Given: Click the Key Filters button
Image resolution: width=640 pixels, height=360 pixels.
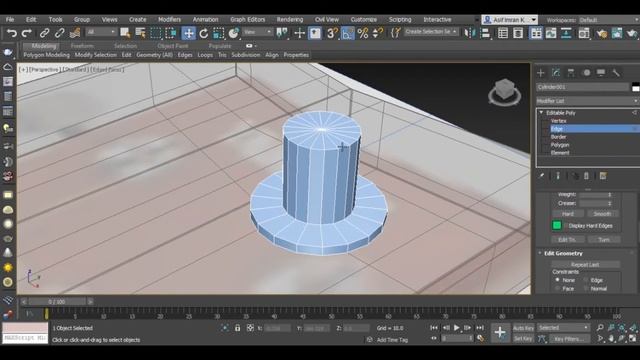Looking at the screenshot, I should pyautogui.click(x=569, y=339).
